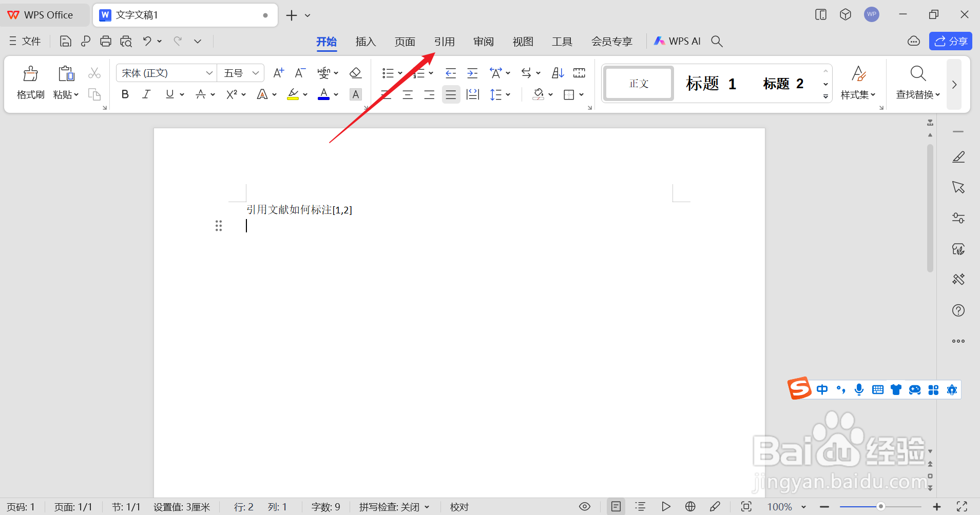The width and height of the screenshot is (980, 515).
Task: Click the Format Painter (格式刷) icon
Action: coord(30,74)
